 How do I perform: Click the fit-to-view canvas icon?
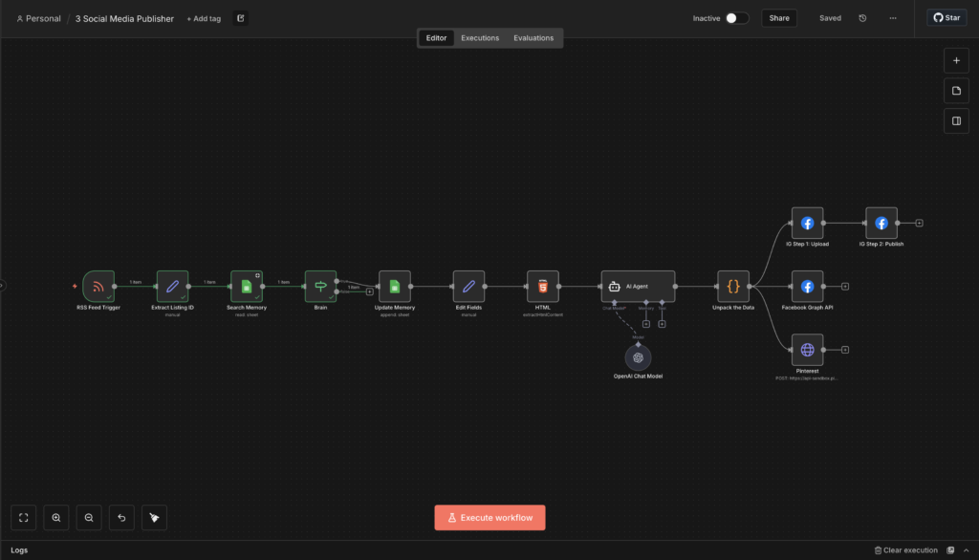click(24, 518)
